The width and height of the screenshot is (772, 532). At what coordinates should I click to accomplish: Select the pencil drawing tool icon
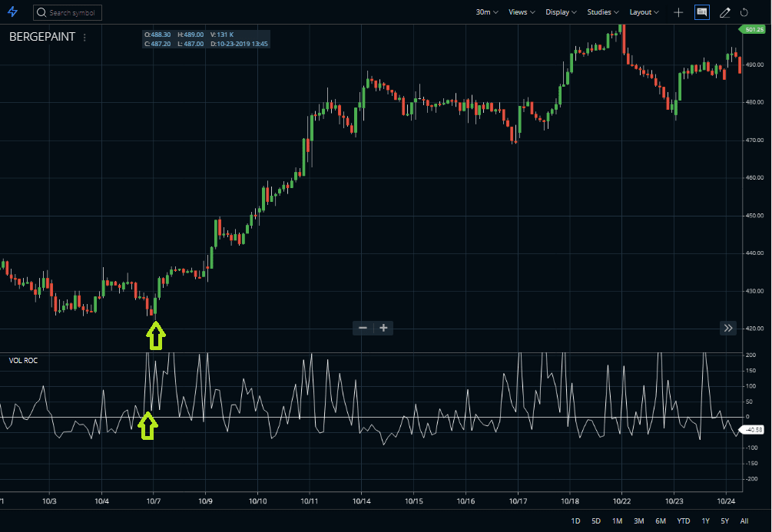click(x=724, y=12)
